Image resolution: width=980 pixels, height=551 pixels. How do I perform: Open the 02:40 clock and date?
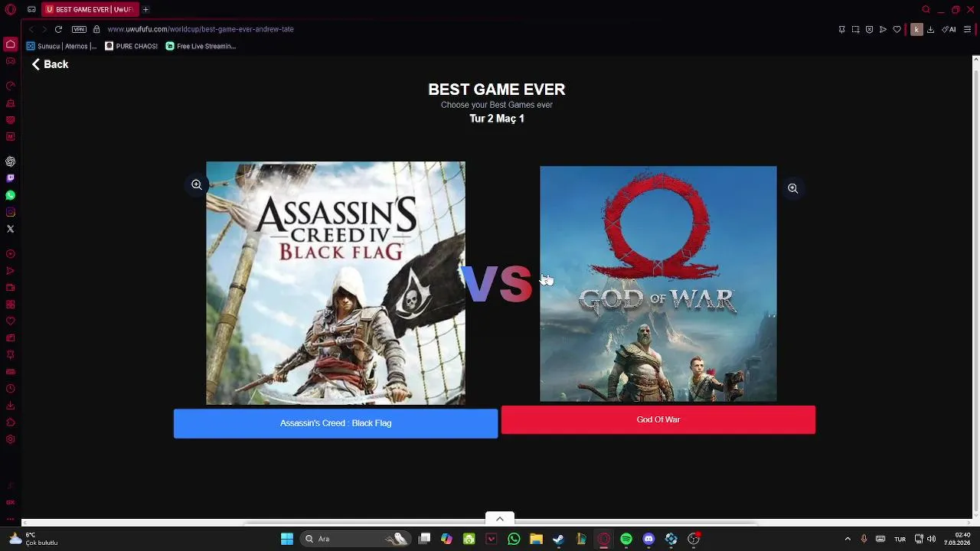pos(957,539)
